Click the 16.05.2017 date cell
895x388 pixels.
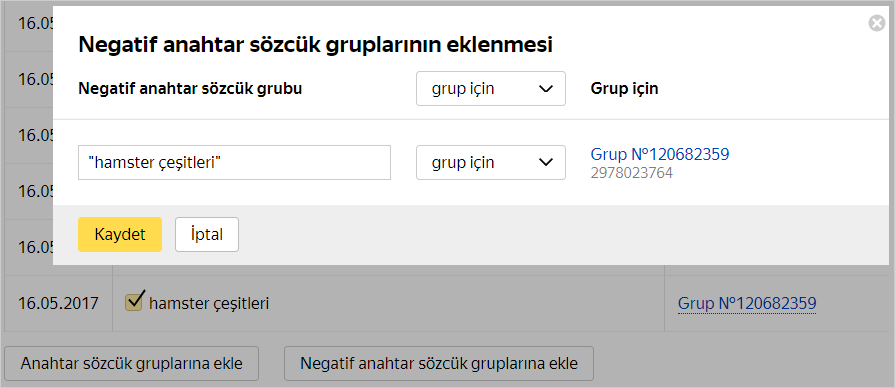click(58, 303)
